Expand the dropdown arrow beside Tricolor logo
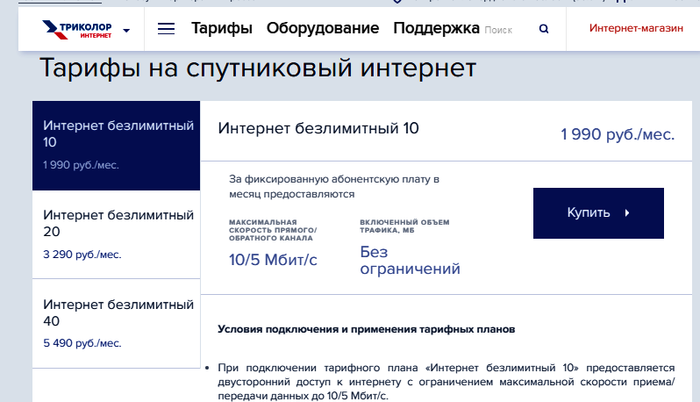The height and width of the screenshot is (402, 700). click(x=126, y=31)
